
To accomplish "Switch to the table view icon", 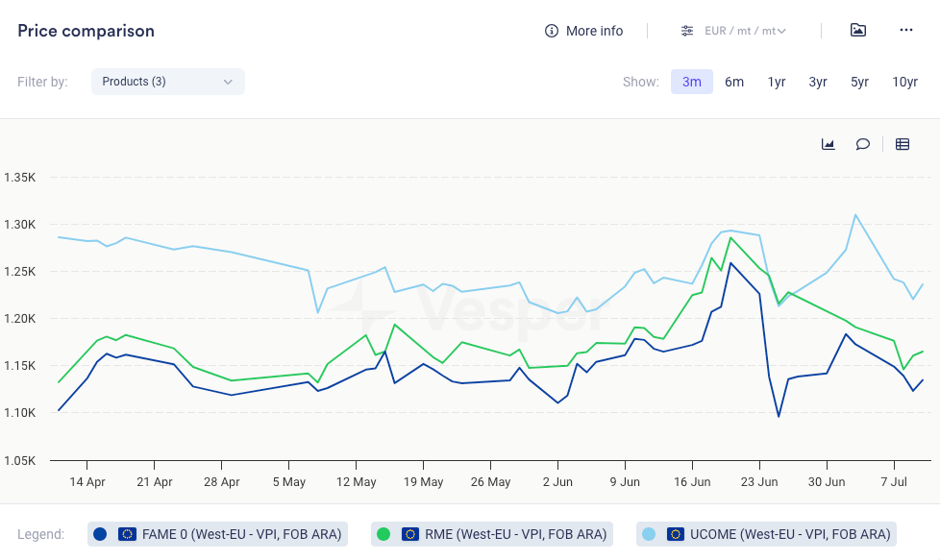I will pos(903,144).
